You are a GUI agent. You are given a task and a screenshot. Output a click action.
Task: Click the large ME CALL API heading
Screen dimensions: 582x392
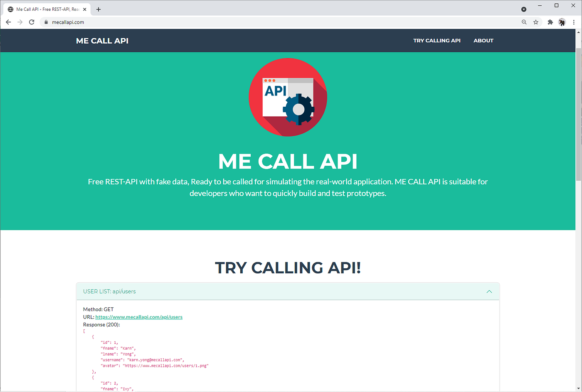[288, 161]
